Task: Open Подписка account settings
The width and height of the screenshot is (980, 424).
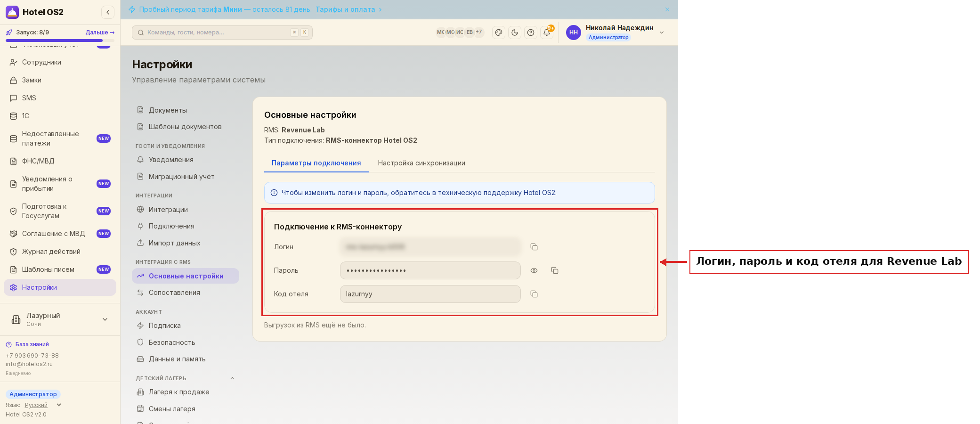Action: (x=186, y=326)
